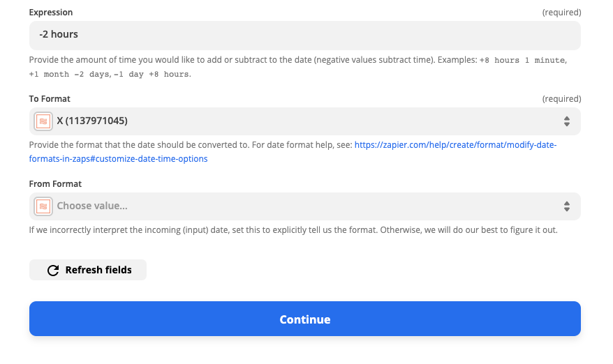Open the zapier.com date format help link
The width and height of the screenshot is (613, 364).
tap(293, 152)
